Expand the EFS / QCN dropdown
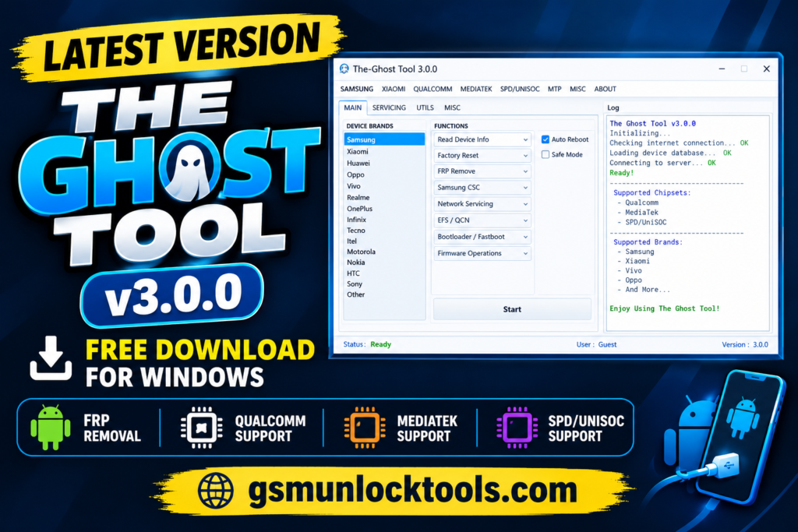 pyautogui.click(x=482, y=220)
